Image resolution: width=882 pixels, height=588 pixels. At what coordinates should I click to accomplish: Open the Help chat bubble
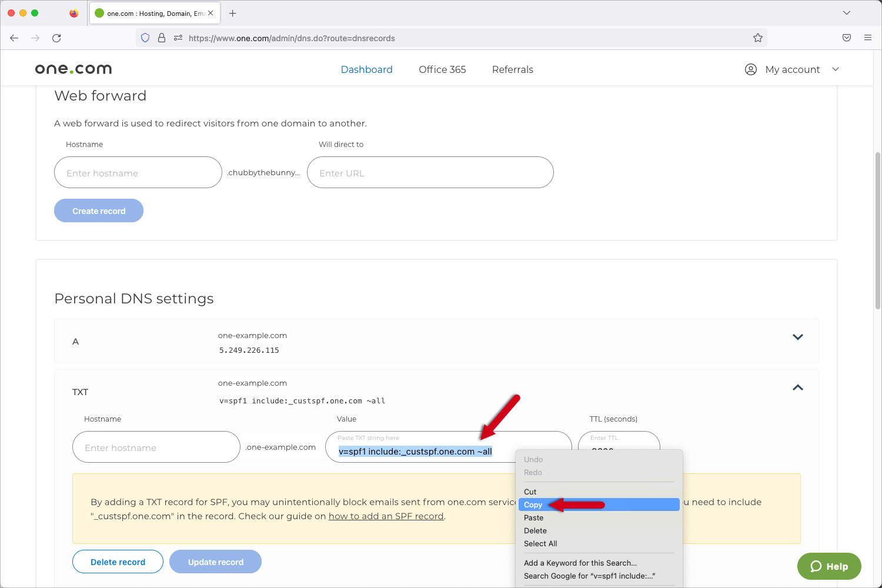pos(829,566)
